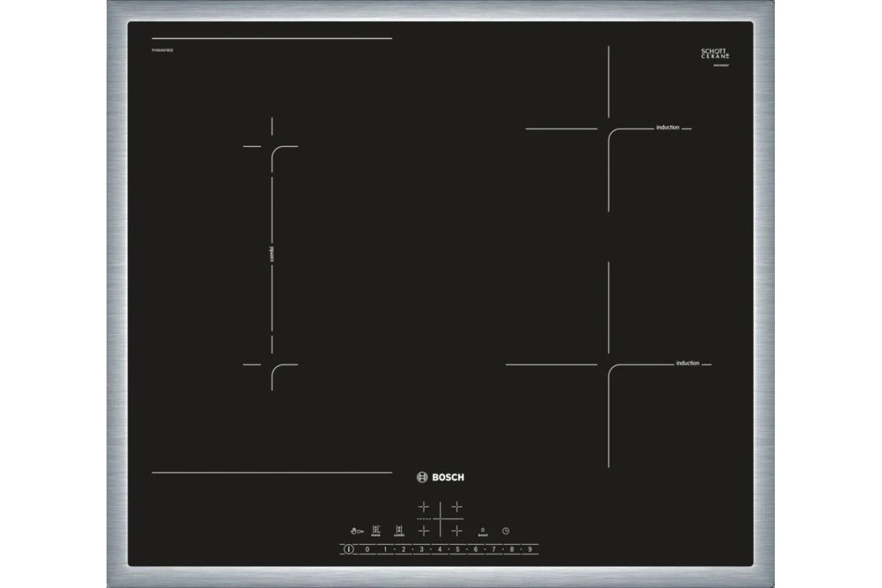This screenshot has width=882, height=588.
Task: Select the front-left cooking zone cross
Action: point(423,531)
